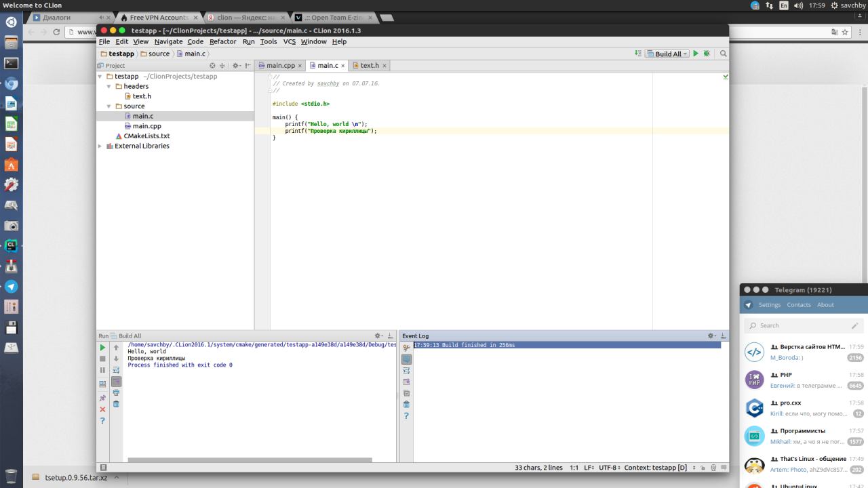Select CMakeLists.txt in the project tree

point(146,136)
